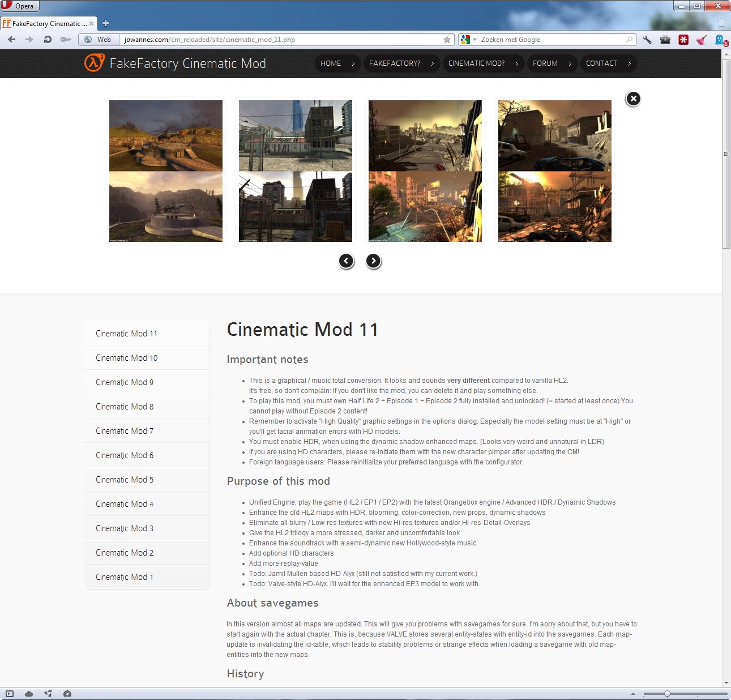Show previous slider images
Screen dimensions: 731x700
tap(347, 261)
